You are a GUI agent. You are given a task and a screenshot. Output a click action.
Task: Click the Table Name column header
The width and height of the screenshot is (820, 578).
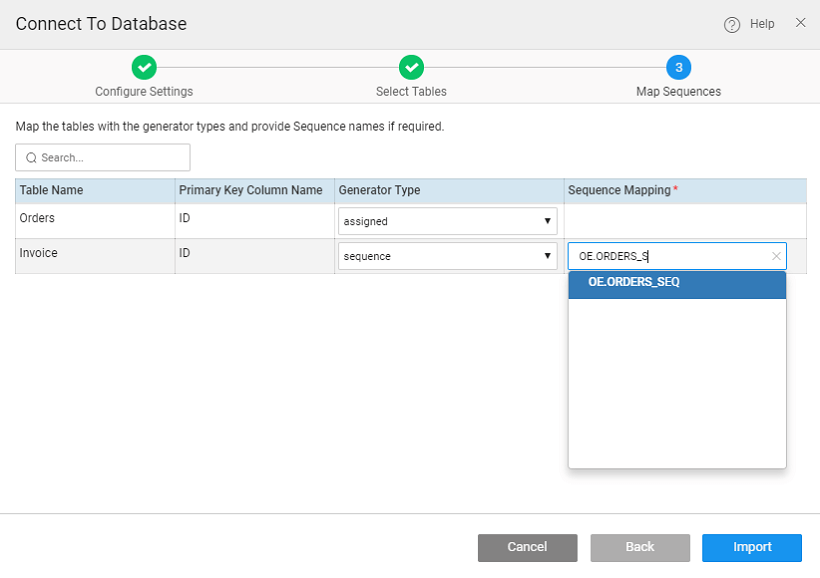click(52, 190)
